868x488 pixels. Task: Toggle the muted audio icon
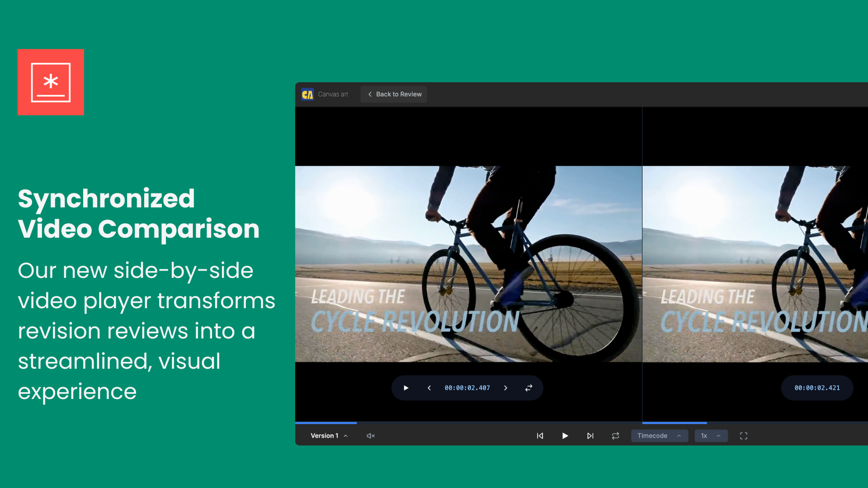point(370,436)
